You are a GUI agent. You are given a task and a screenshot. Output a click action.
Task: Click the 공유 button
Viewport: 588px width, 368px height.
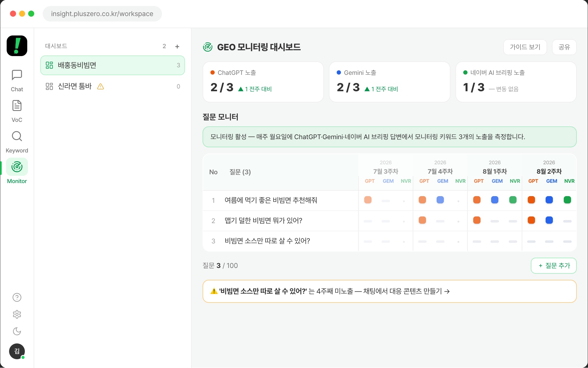[564, 47]
